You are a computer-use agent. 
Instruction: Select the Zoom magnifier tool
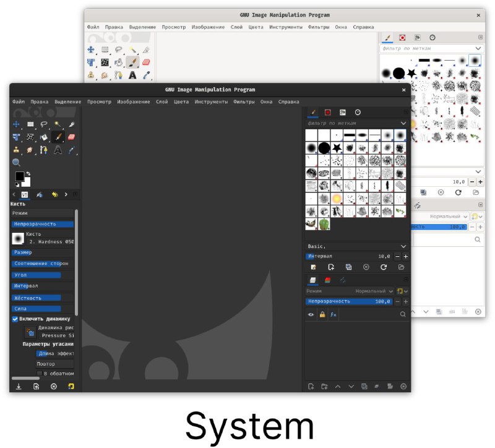pyautogui.click(x=16, y=163)
